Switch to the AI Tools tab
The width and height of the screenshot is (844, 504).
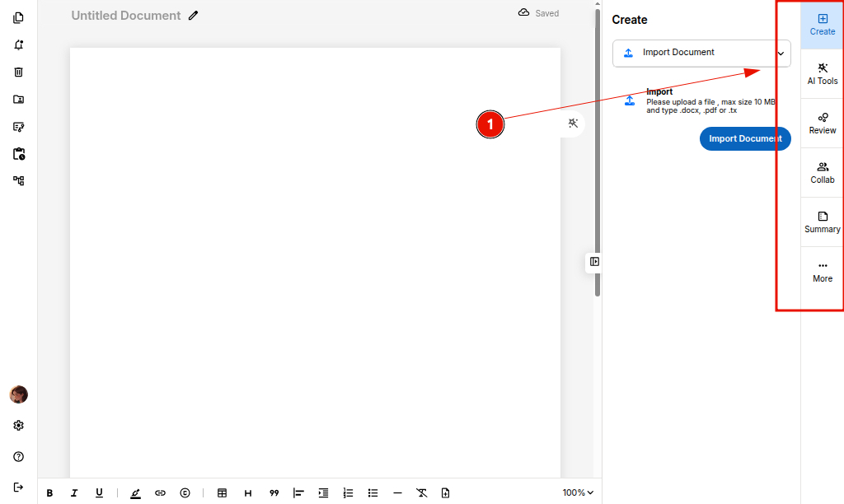(x=822, y=74)
